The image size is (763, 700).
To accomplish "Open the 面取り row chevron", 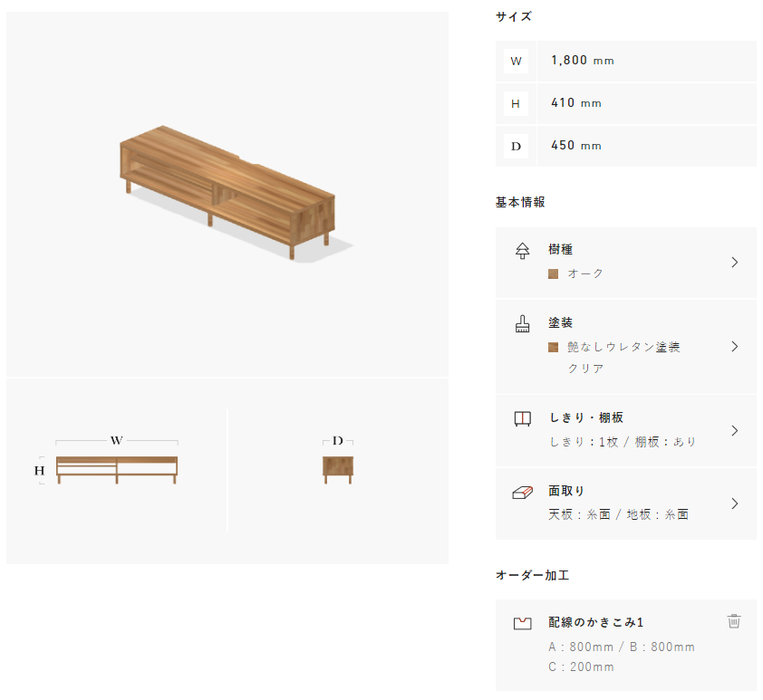I will click(x=735, y=503).
